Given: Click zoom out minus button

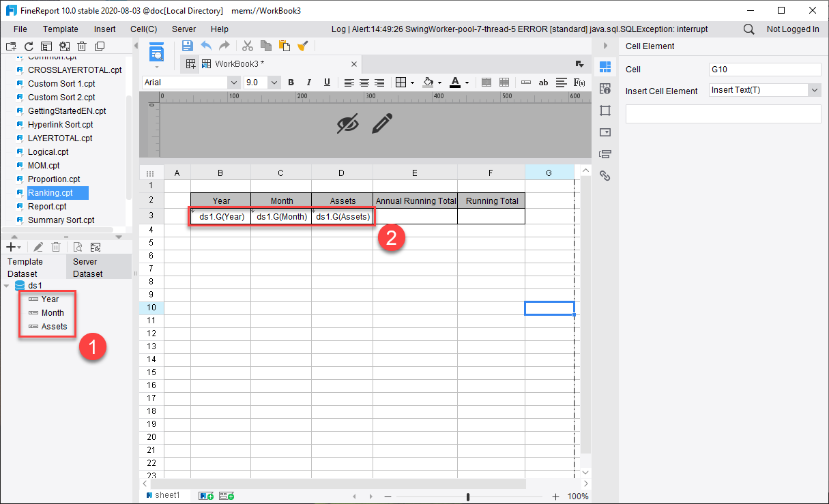Looking at the screenshot, I should 388,497.
